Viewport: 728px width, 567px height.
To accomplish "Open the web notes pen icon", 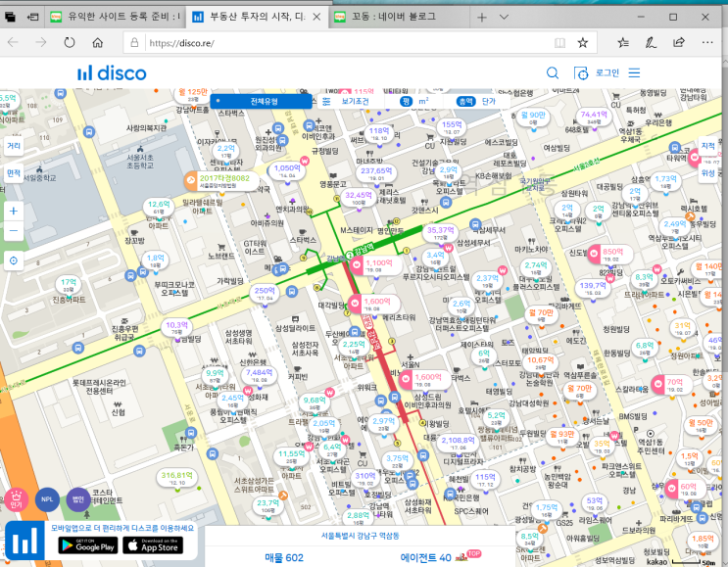I will tap(651, 43).
